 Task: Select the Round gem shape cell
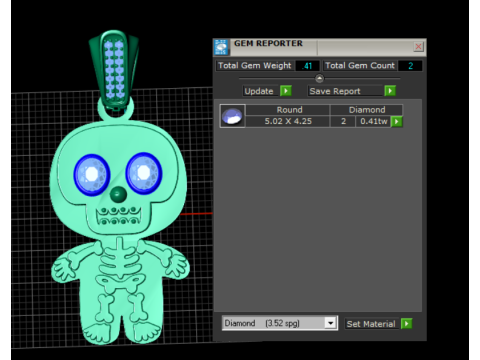(x=288, y=110)
